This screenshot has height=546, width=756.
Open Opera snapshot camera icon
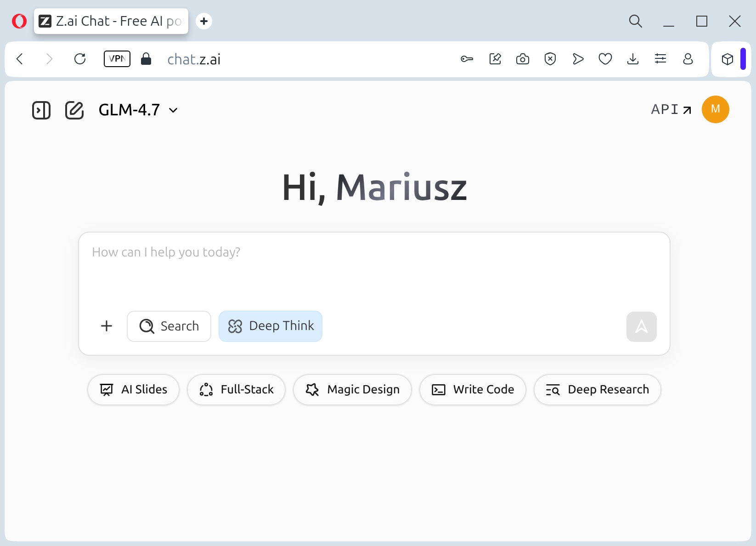tap(523, 59)
